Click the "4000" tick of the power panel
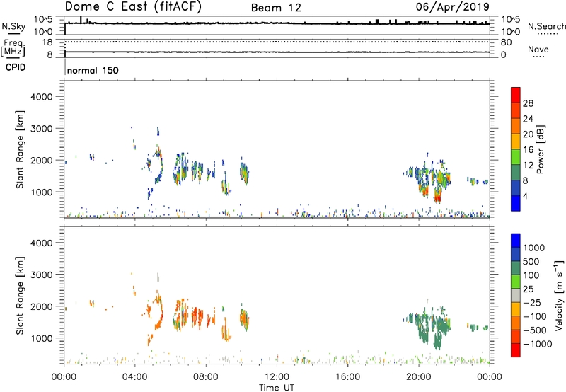The image size is (566, 392). (x=41, y=97)
